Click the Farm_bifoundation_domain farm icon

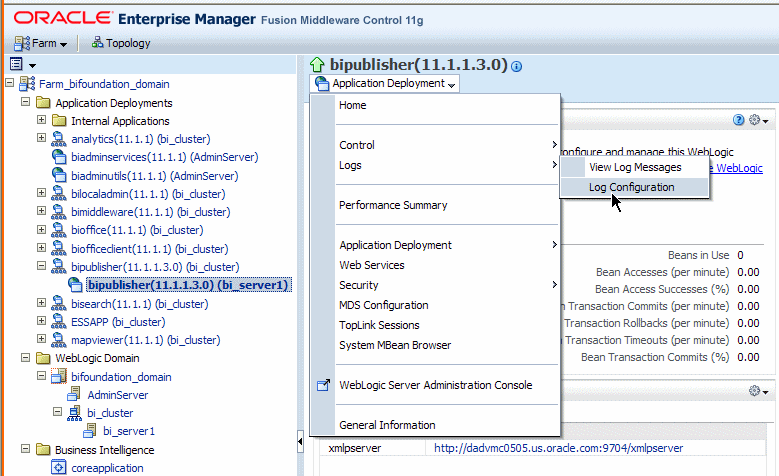[x=27, y=83]
